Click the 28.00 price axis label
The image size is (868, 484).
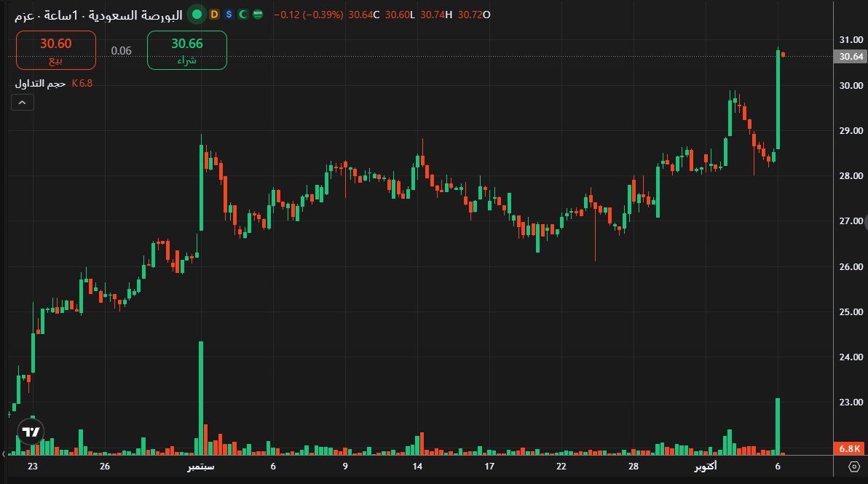851,176
